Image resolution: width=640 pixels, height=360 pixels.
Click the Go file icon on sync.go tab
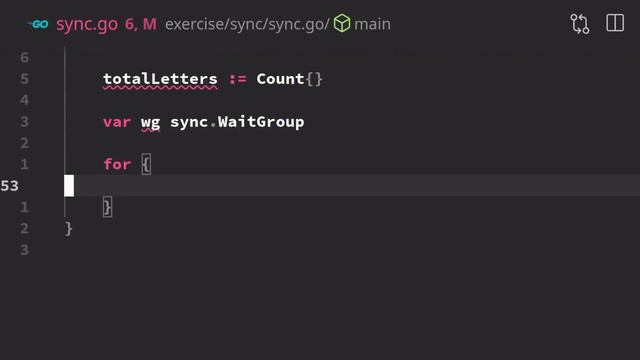pyautogui.click(x=39, y=24)
